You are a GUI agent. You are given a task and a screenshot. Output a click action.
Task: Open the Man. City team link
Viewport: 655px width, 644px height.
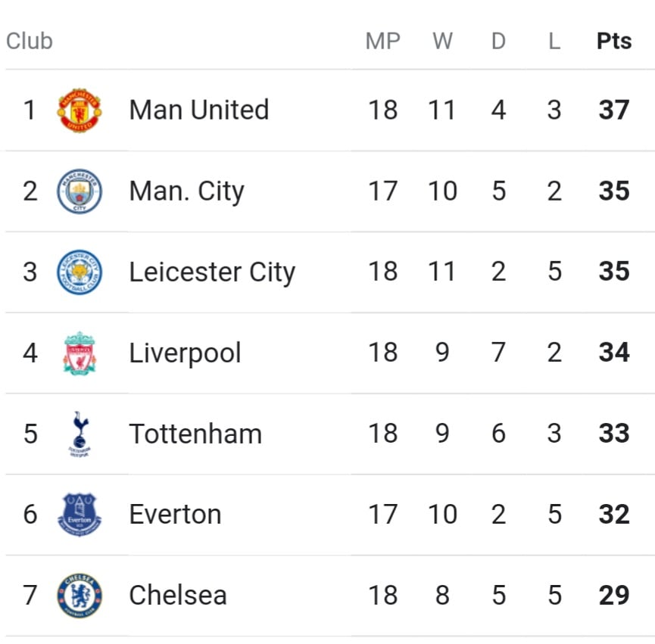click(x=187, y=191)
